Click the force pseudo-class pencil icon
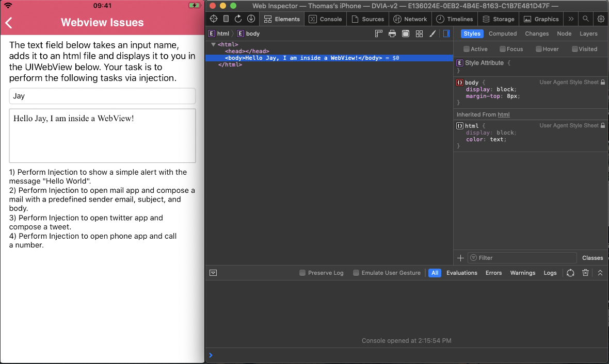The height and width of the screenshot is (364, 609). point(432,34)
